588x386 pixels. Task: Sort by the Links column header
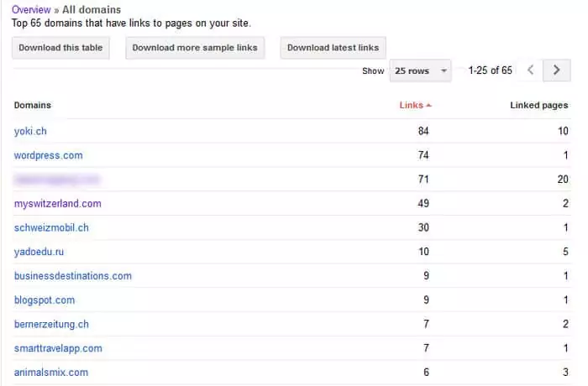(x=416, y=105)
